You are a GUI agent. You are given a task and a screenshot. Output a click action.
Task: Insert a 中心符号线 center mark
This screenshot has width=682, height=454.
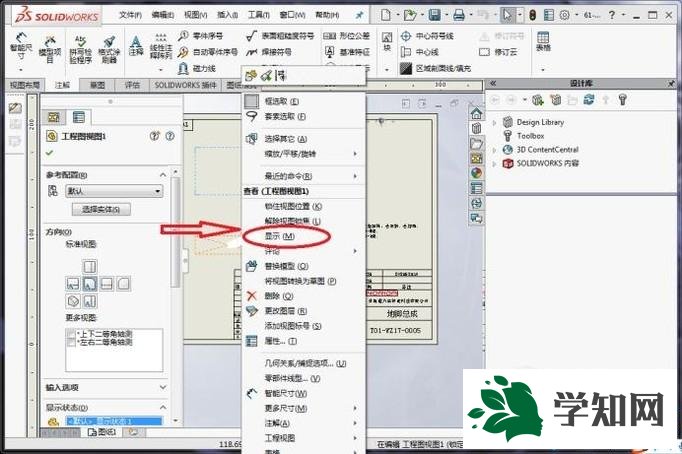pyautogui.click(x=427, y=36)
